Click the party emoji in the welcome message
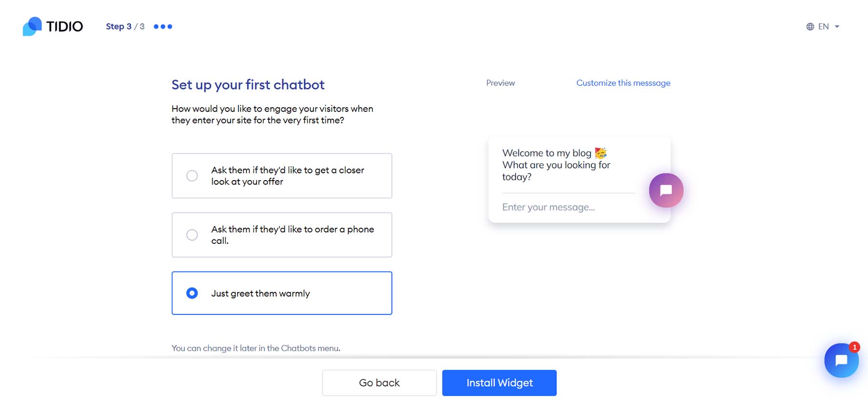 (600, 152)
